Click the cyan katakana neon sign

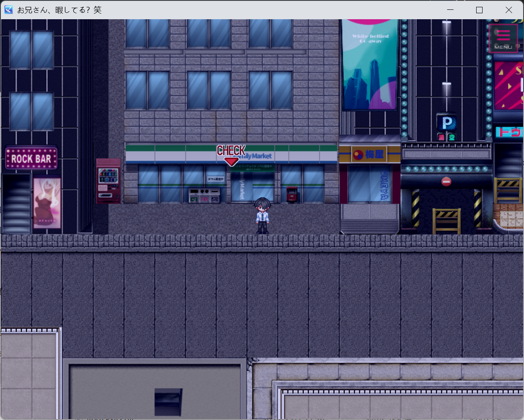pos(508,132)
